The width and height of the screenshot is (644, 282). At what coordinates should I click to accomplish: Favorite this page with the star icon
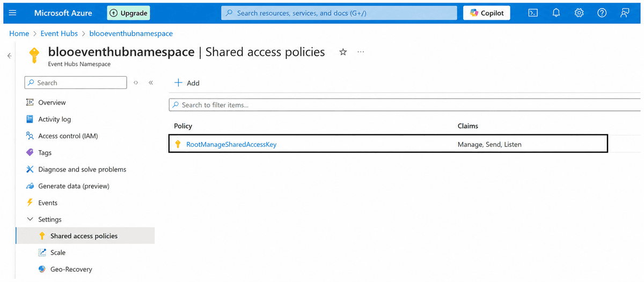pos(343,52)
